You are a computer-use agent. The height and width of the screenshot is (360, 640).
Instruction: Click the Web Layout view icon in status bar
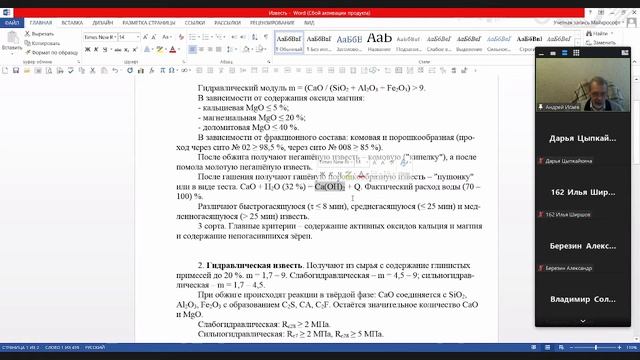point(561,347)
